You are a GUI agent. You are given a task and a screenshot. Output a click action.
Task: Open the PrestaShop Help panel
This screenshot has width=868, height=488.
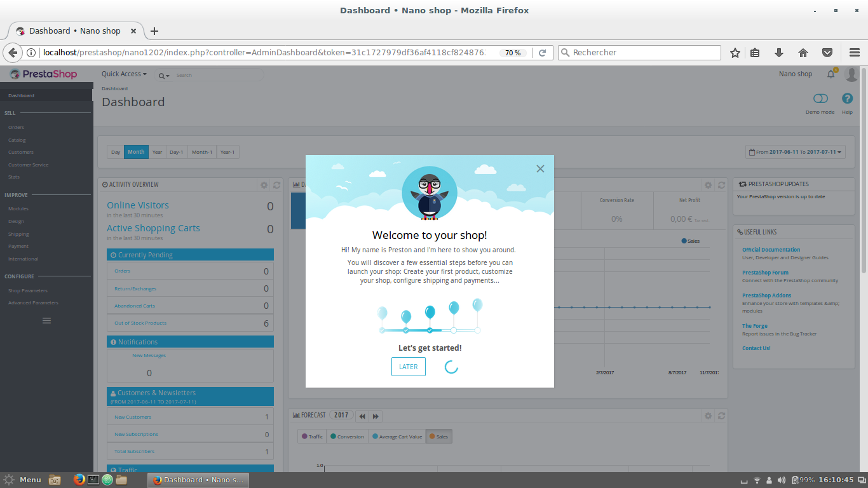(847, 98)
